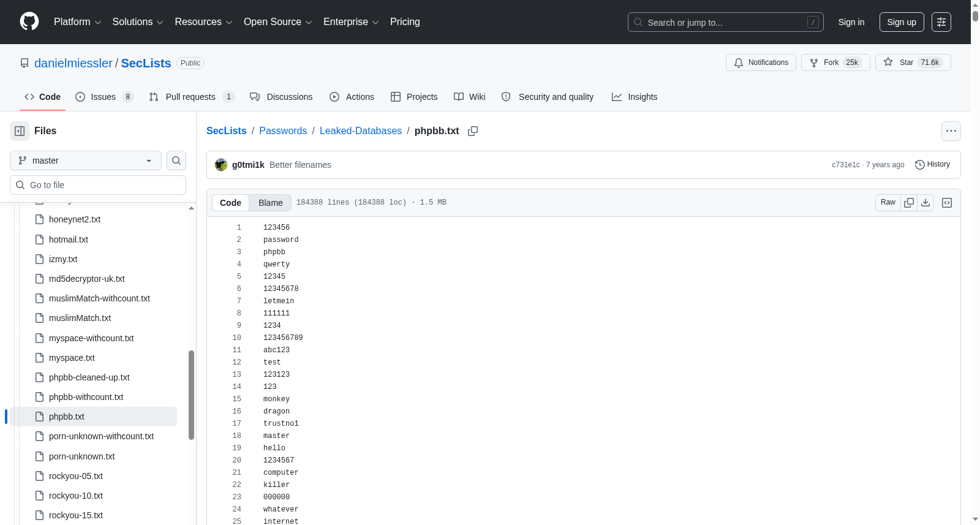Viewport: 980px width, 525px height.
Task: Open the Insights tab
Action: tap(635, 97)
